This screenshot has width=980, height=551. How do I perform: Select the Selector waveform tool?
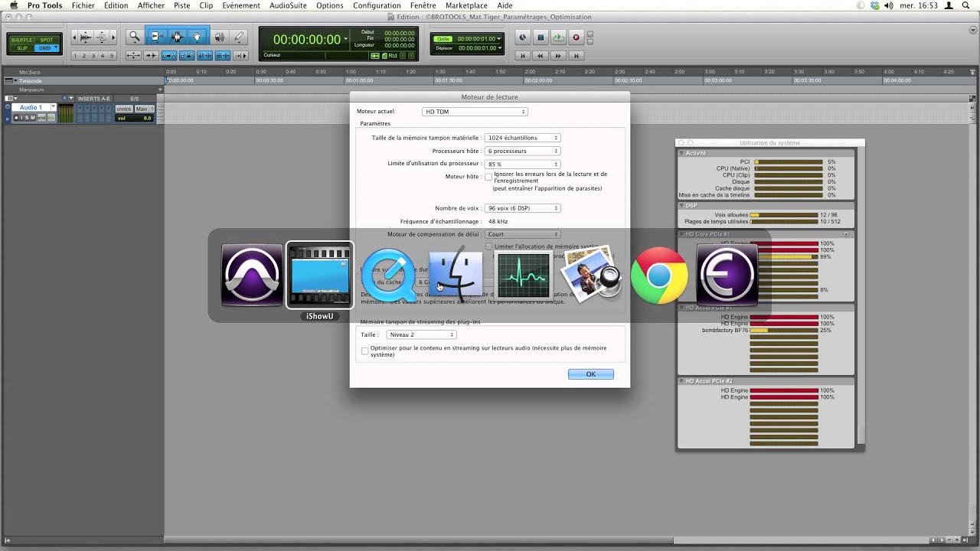coord(177,37)
